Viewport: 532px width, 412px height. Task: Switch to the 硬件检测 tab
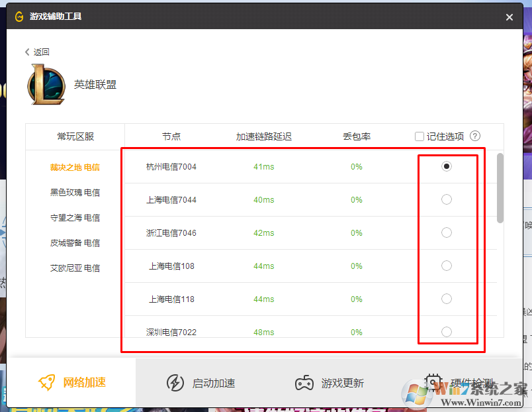(459, 383)
